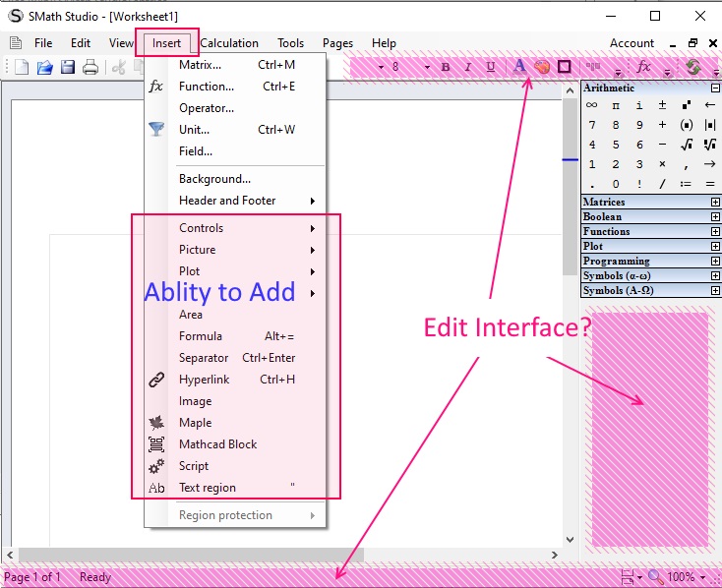Select Hyperlink from the Insert menu
The width and height of the screenshot is (722, 588).
click(204, 380)
